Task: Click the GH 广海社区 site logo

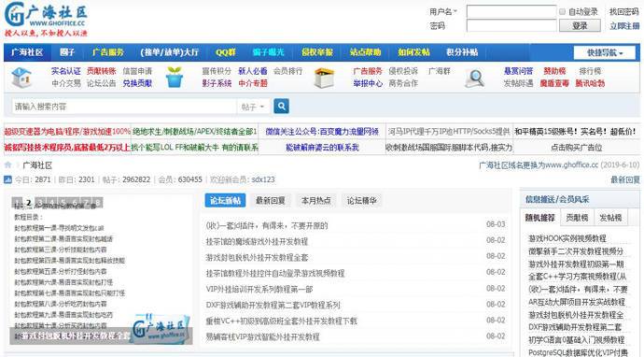Action: [x=46, y=19]
